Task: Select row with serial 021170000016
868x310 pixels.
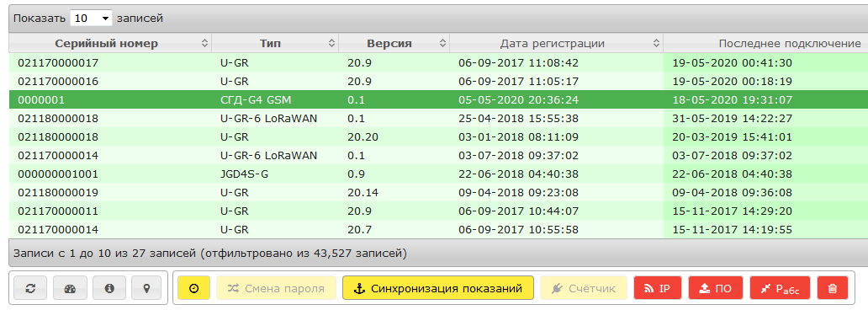Action: point(438,82)
